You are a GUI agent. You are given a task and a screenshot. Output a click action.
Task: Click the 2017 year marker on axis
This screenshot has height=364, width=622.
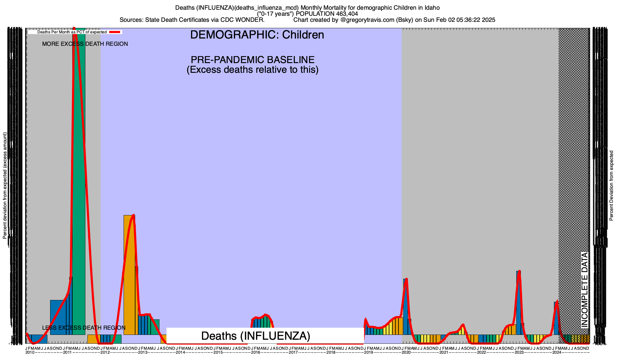pos(293,352)
